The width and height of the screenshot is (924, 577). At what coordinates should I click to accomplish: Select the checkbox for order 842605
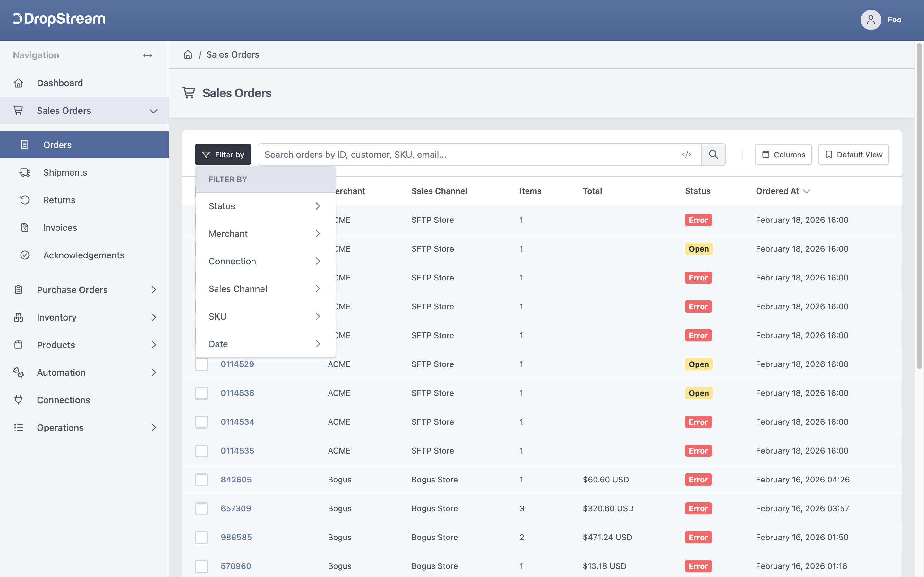pos(201,480)
